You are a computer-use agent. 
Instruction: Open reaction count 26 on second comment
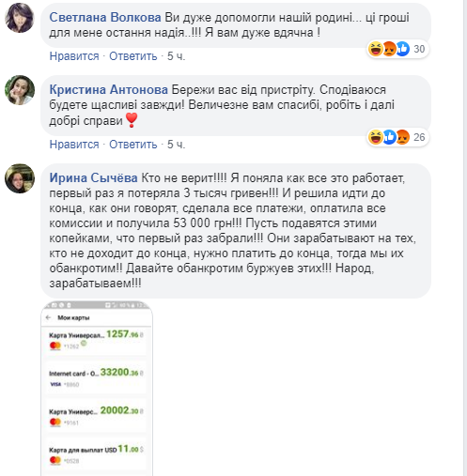point(419,137)
